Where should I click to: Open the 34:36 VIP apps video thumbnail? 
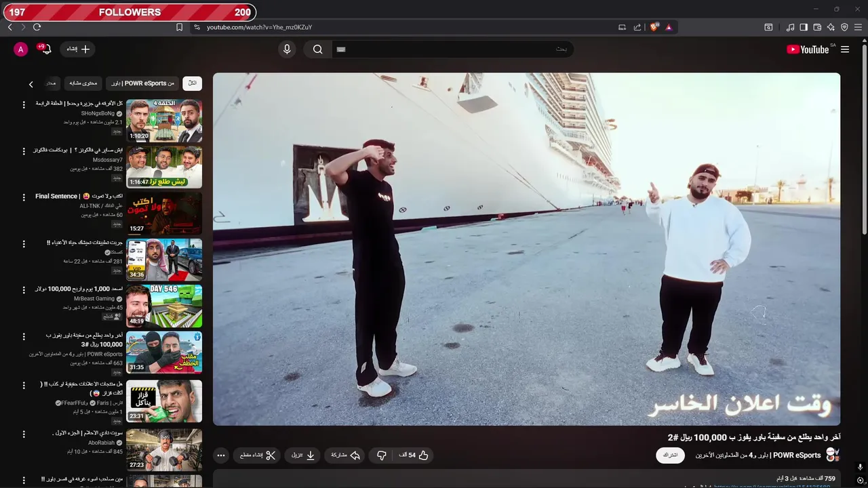click(164, 260)
